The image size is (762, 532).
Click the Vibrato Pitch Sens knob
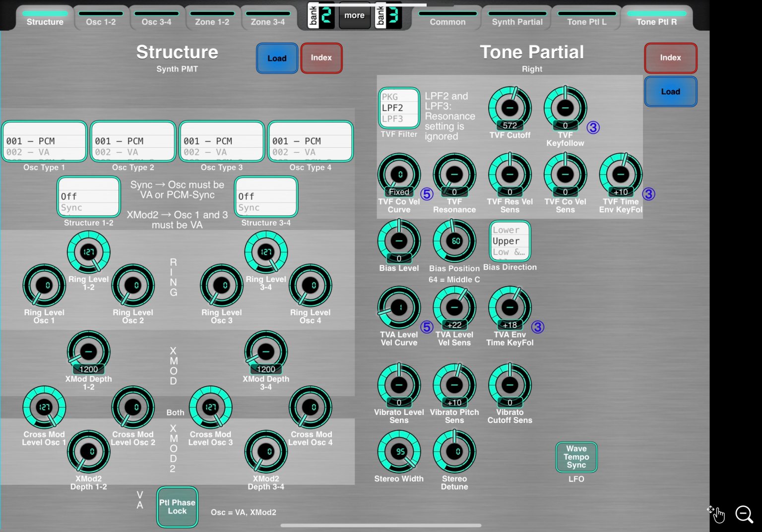pos(454,385)
